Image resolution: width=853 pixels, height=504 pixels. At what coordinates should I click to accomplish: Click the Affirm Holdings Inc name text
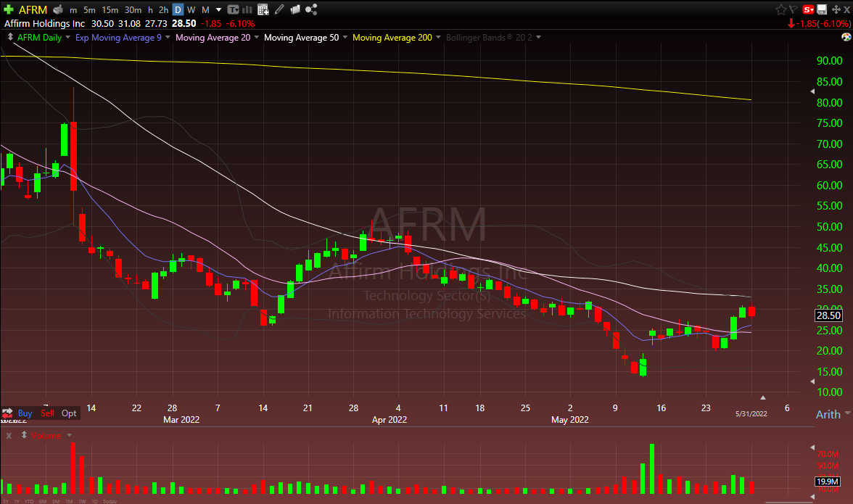point(45,23)
